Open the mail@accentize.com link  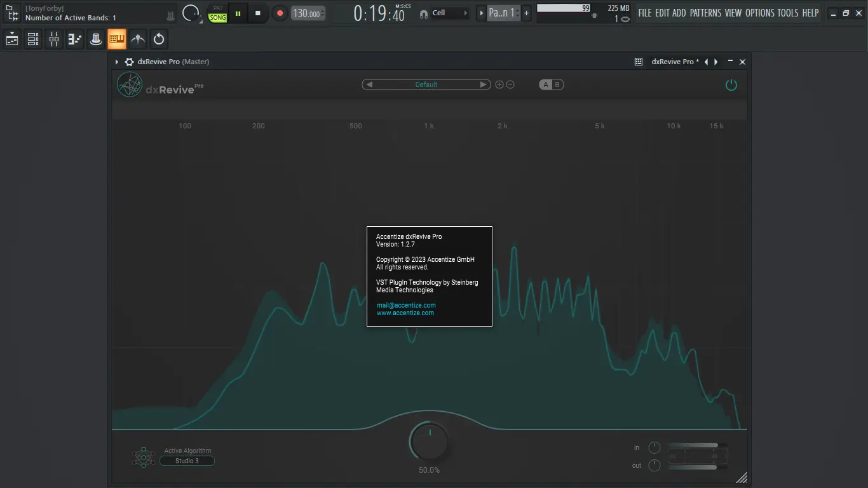coord(406,305)
